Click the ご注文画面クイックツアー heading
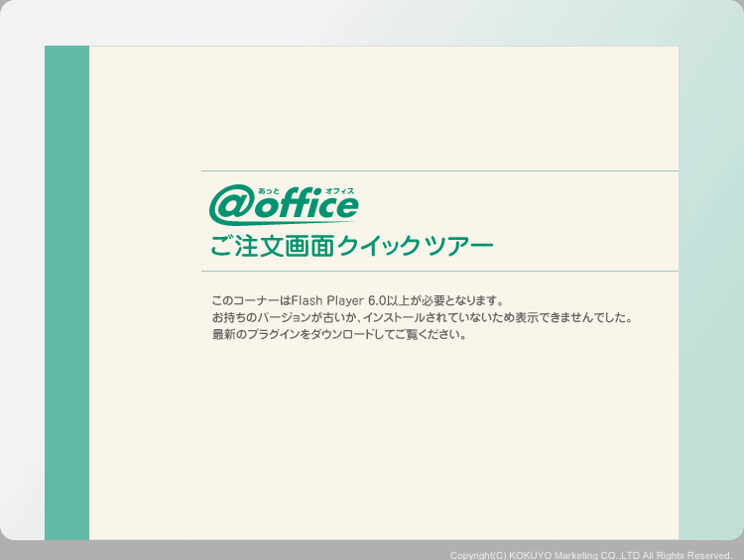The height and width of the screenshot is (560, 744). (351, 246)
